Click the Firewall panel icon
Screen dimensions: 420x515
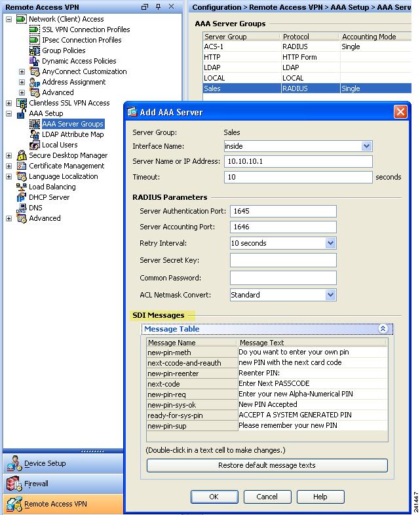point(14,484)
